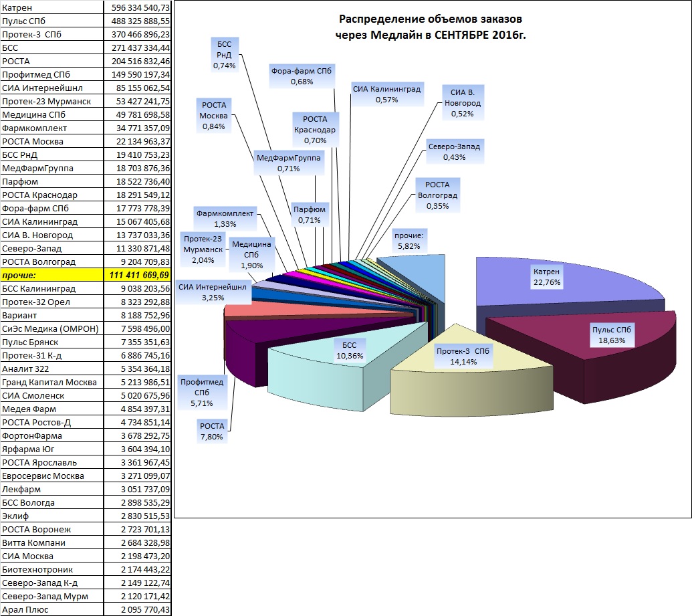Click the СИА В. Новгород 0,52% data label

[463, 103]
